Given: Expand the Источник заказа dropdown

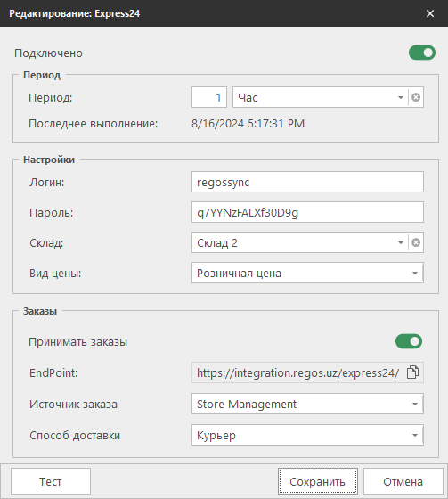Looking at the screenshot, I should pyautogui.click(x=414, y=404).
